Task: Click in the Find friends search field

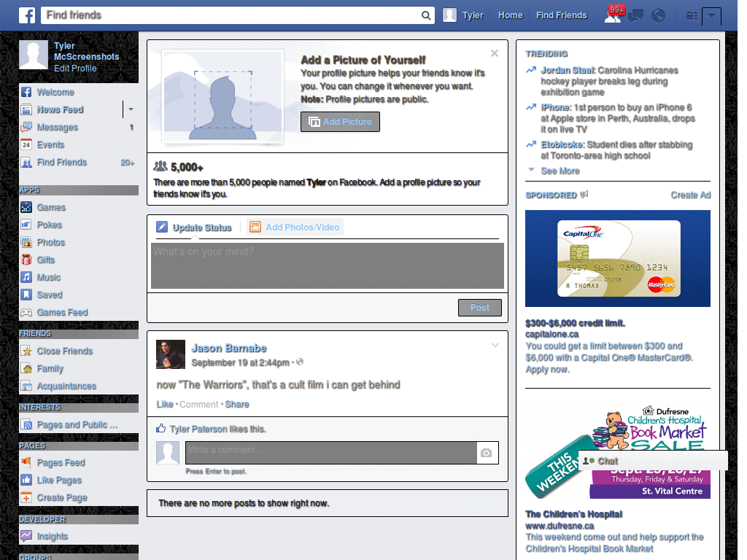Action: 232,15
